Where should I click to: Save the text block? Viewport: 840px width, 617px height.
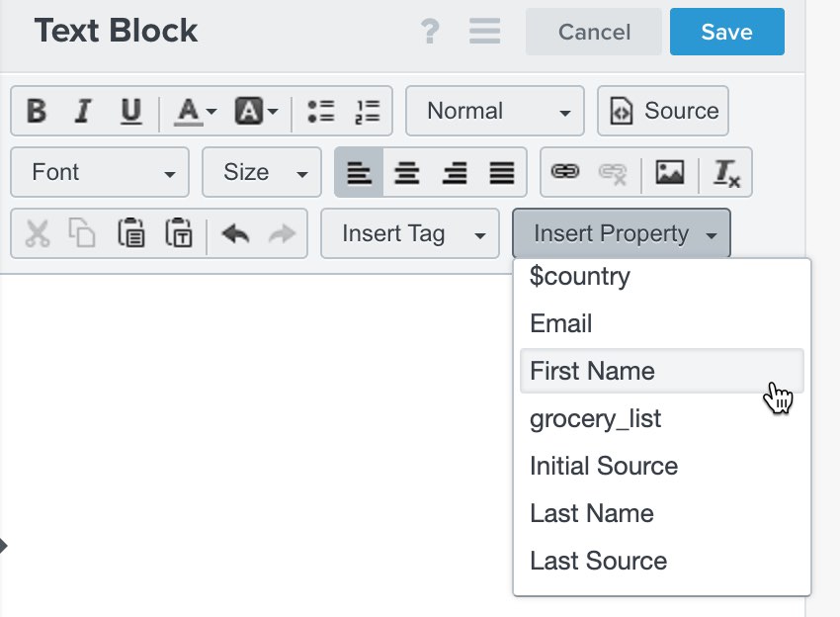coord(727,32)
